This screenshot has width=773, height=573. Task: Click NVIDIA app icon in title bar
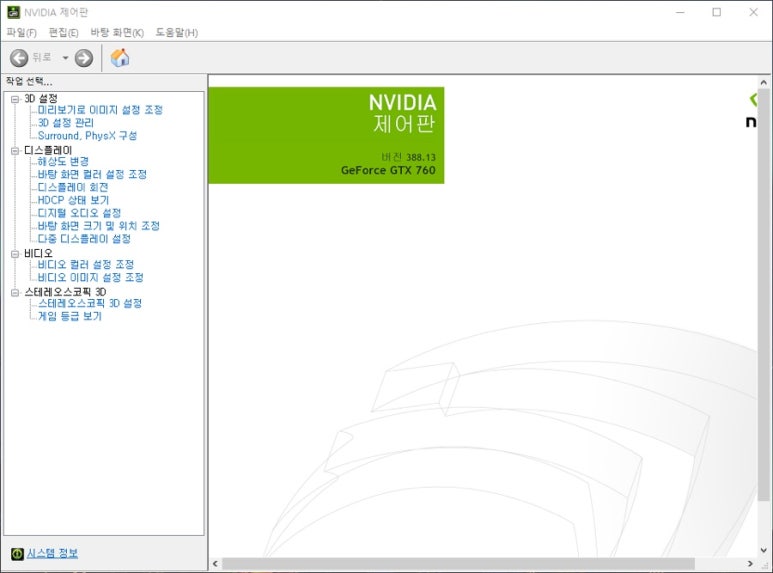point(13,12)
